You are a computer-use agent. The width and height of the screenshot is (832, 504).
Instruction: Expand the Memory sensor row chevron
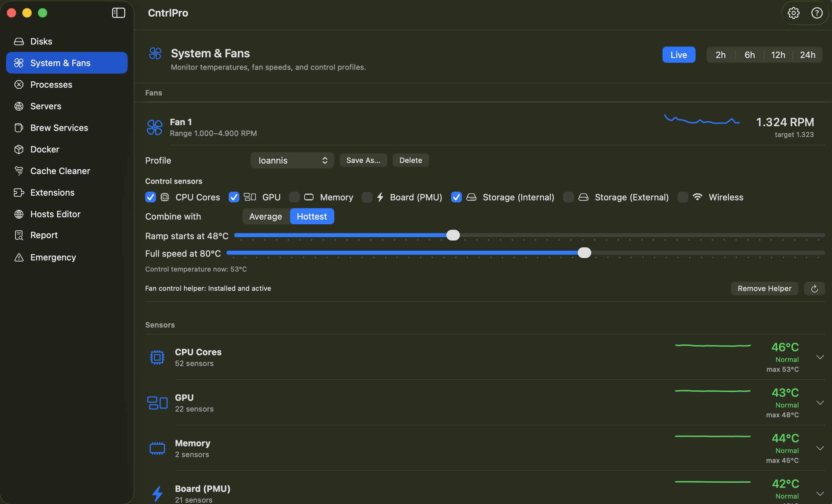[820, 448]
